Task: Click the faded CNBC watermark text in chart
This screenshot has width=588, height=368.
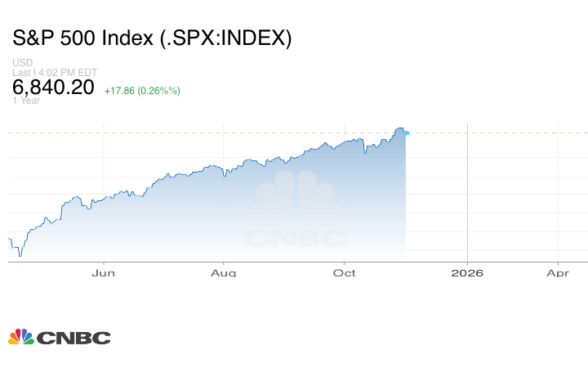Action: (295, 238)
